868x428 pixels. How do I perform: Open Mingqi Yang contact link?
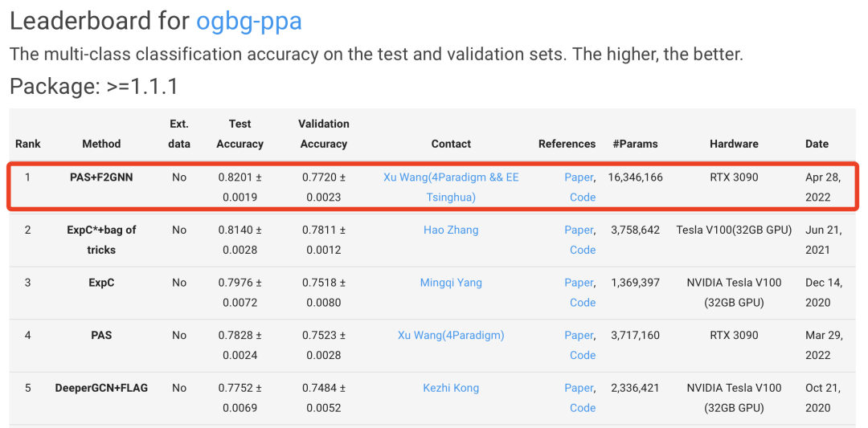pos(451,283)
